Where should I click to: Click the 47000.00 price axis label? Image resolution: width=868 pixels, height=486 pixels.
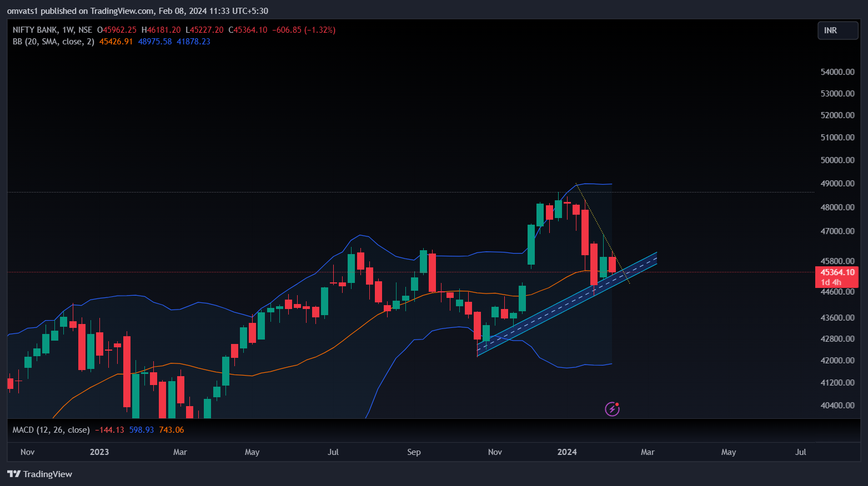click(x=837, y=231)
